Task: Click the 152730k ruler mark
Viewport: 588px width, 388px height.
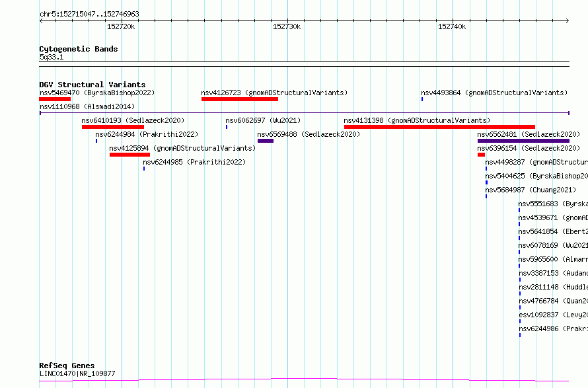Action: (287, 26)
